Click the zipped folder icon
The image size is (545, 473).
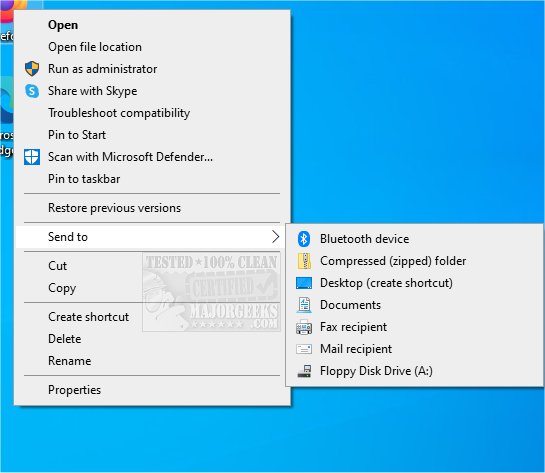(x=304, y=261)
